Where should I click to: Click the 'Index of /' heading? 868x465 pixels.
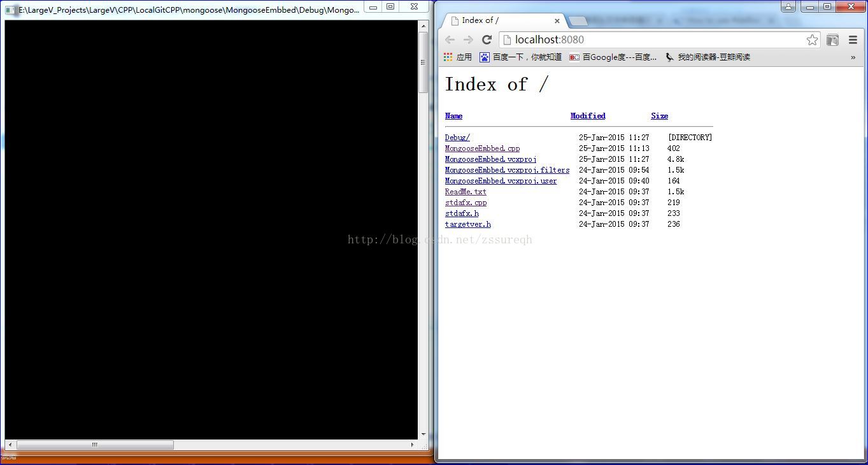click(x=496, y=85)
